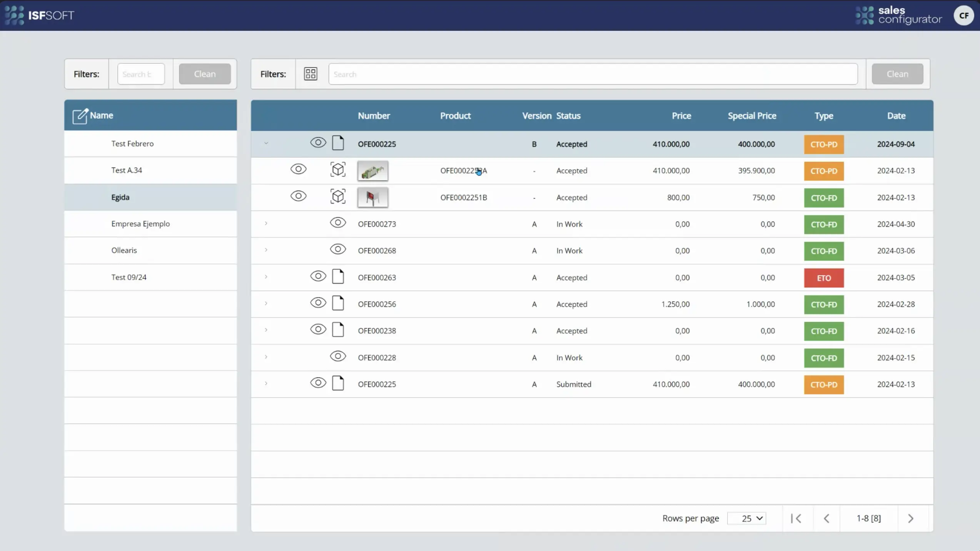
Task: Collapse the expanded OFE000225 row
Action: 266,143
